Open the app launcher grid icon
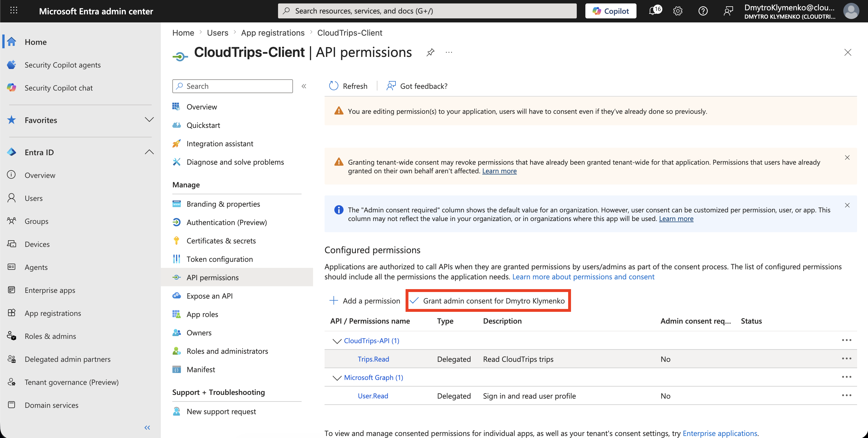 click(x=14, y=11)
